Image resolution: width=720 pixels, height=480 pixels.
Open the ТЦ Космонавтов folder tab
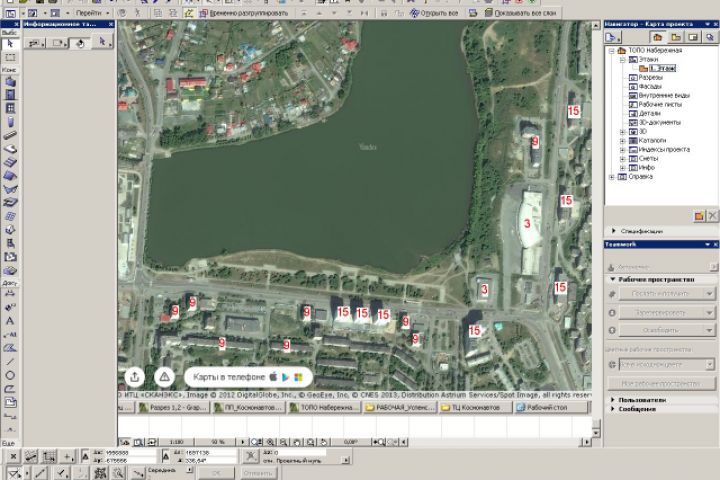[475, 407]
